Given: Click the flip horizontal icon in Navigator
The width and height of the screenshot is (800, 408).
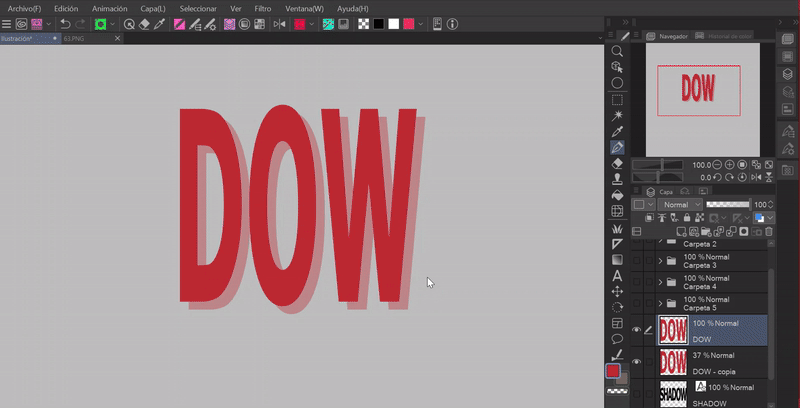Looking at the screenshot, I should click(756, 177).
